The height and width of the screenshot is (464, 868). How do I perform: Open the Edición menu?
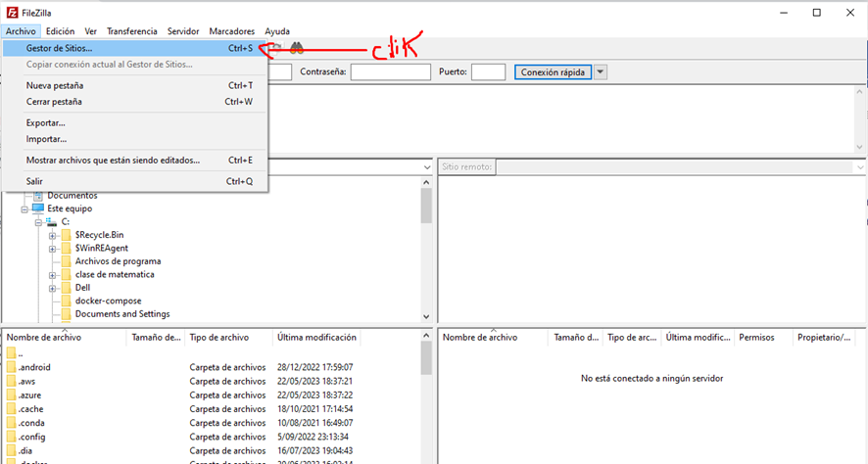coord(61,31)
